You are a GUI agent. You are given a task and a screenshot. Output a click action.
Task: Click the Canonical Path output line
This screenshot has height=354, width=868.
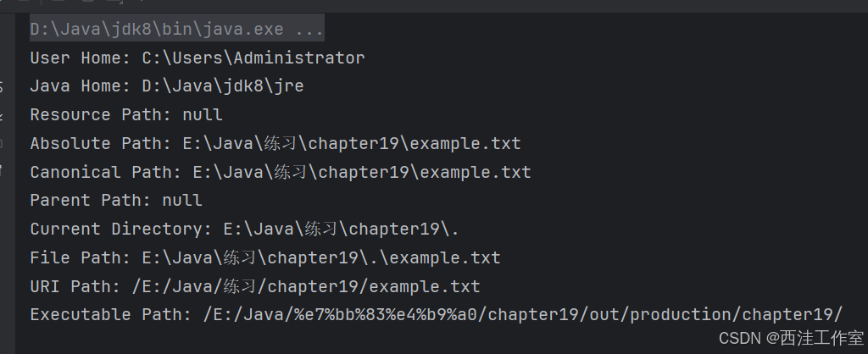click(280, 172)
